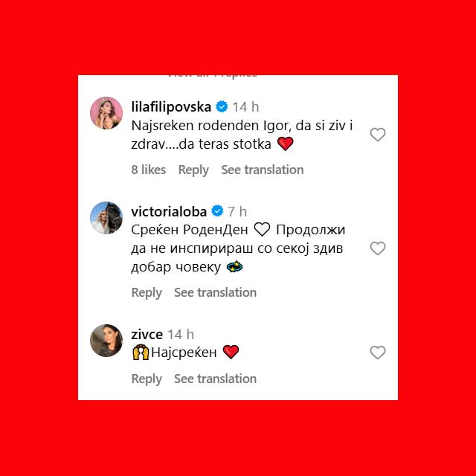This screenshot has width=476, height=476.
Task: See translation of zivce's comment
Action: 215,379
